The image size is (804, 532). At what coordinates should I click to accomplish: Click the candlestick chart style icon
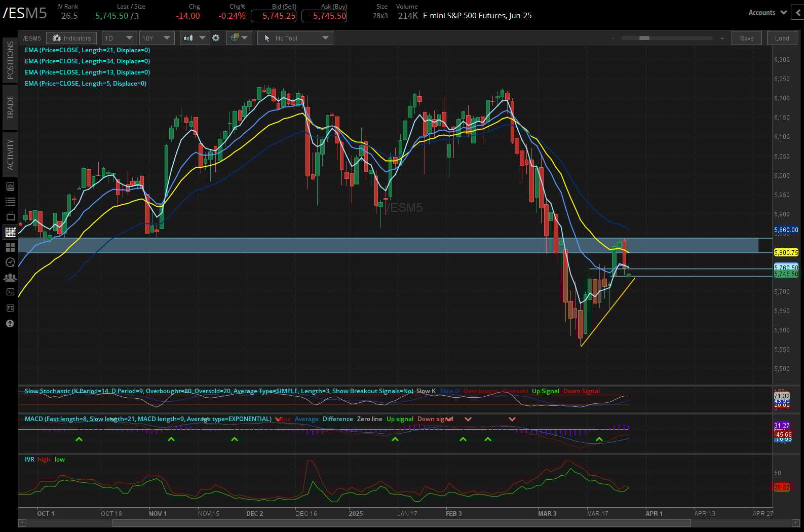click(x=188, y=38)
